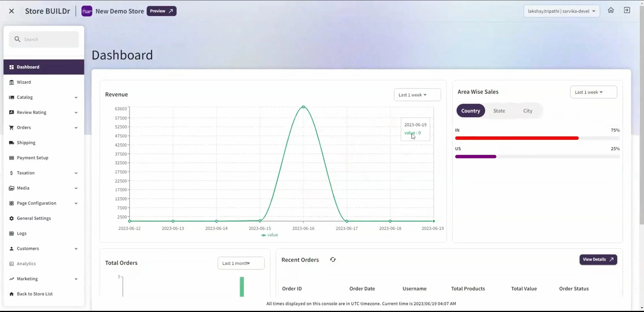This screenshot has width=644, height=312.
Task: Select the Dashboard icon in sidebar
Action: pos(11,67)
